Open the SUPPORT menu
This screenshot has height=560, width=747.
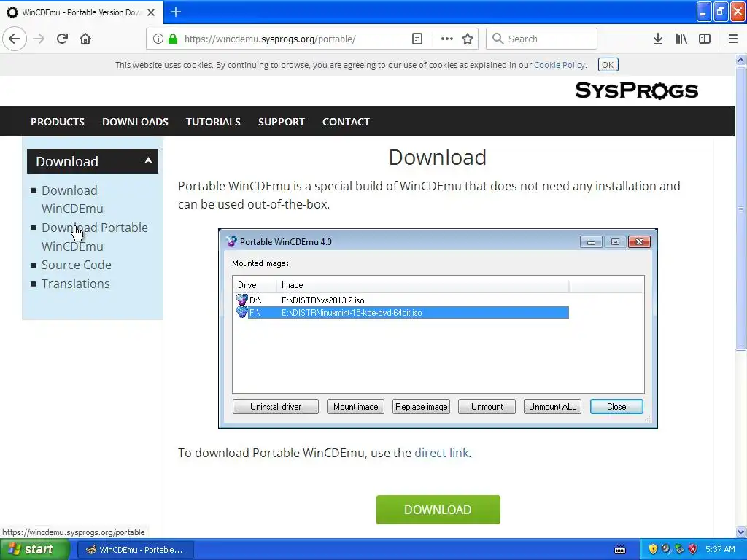pos(281,122)
